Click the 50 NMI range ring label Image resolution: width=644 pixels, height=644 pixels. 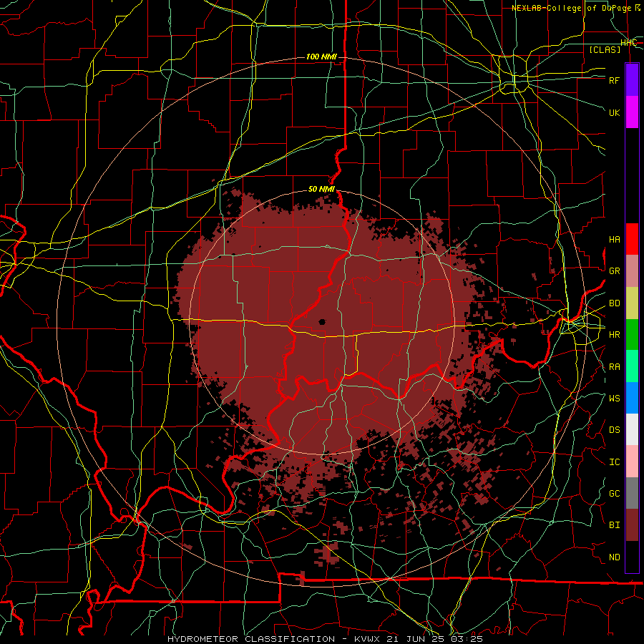[321, 189]
